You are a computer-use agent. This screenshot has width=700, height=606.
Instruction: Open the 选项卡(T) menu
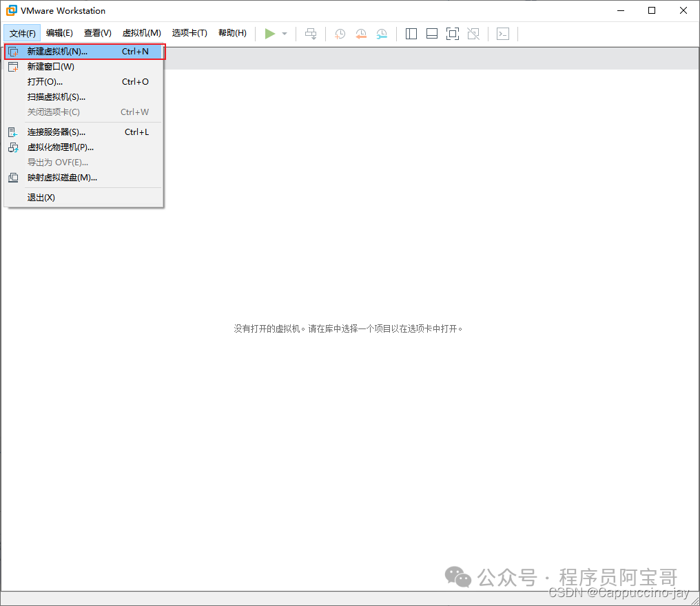click(x=189, y=33)
